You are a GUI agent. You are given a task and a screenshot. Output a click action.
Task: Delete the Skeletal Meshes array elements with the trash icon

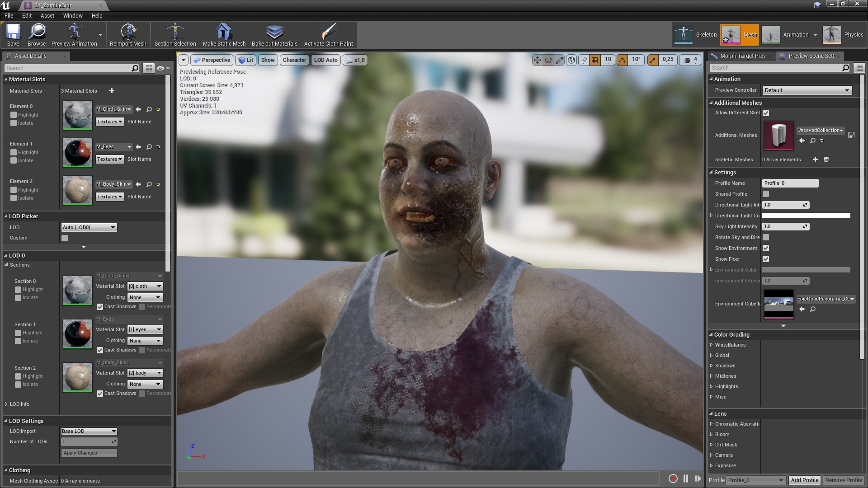tap(826, 160)
